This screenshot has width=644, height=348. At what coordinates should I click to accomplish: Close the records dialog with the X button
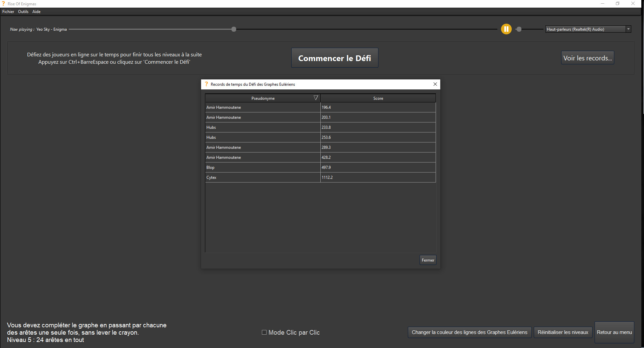(x=435, y=84)
